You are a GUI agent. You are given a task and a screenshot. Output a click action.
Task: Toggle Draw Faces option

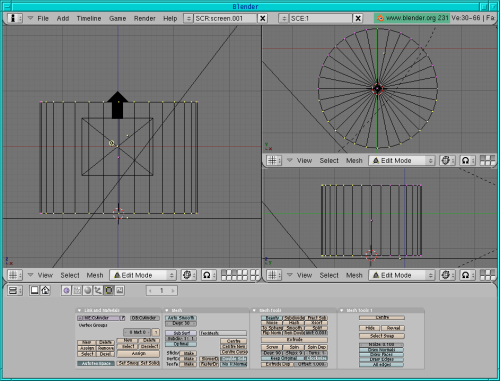click(382, 355)
